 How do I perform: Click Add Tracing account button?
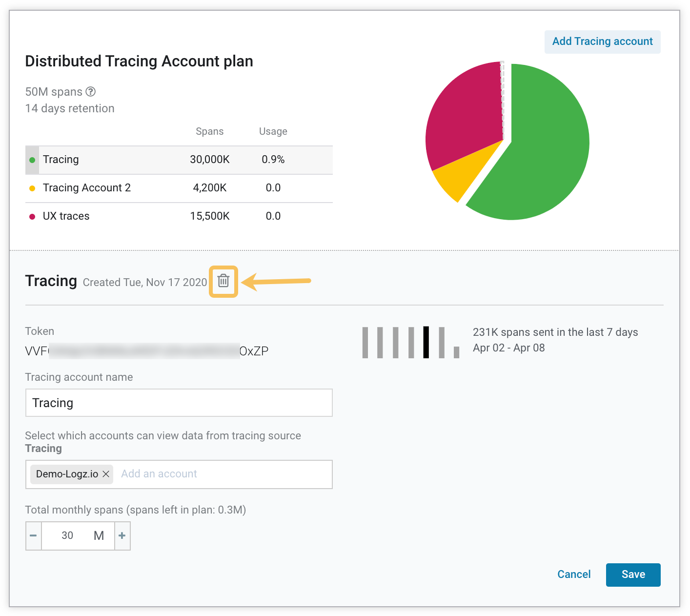click(602, 41)
